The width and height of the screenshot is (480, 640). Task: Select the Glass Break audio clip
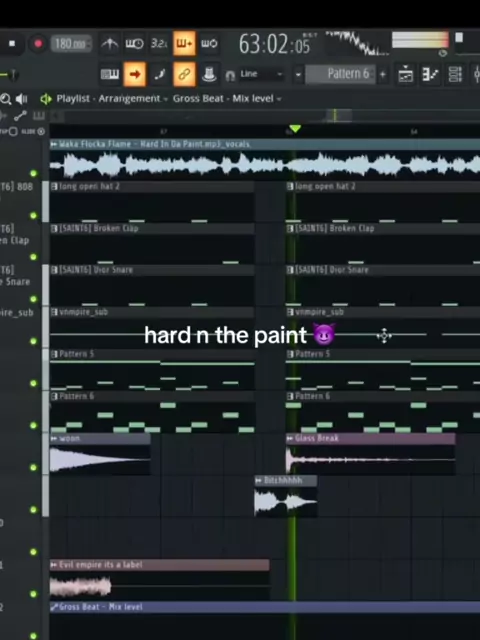click(x=371, y=454)
